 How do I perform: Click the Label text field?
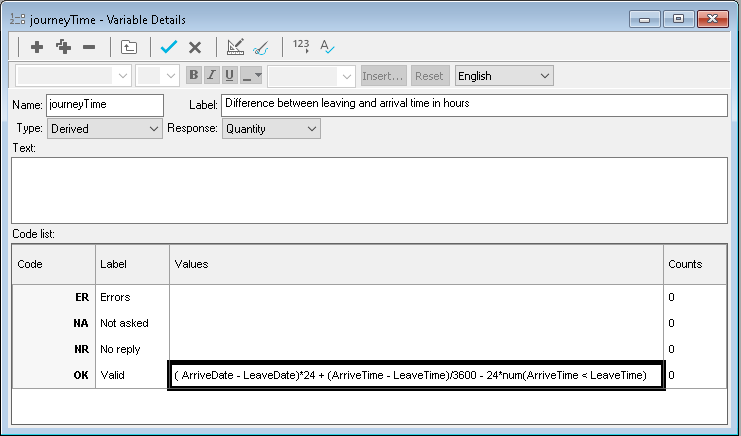pos(473,104)
